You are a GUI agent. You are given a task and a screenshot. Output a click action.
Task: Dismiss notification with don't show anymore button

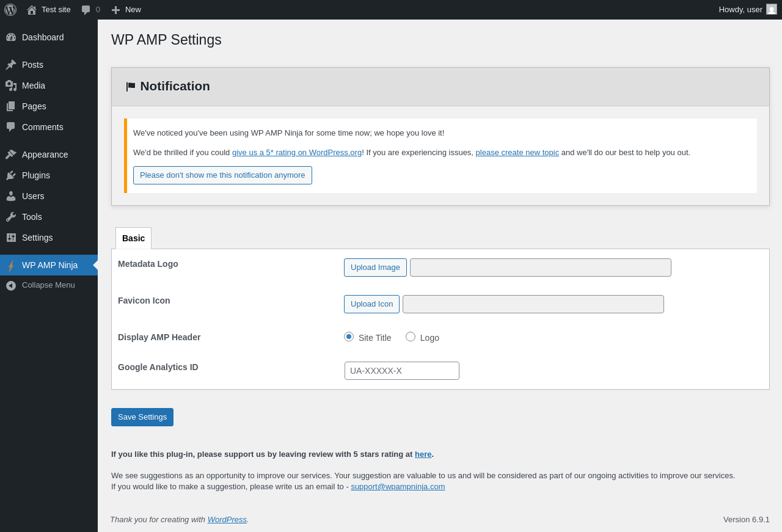pyautogui.click(x=222, y=175)
